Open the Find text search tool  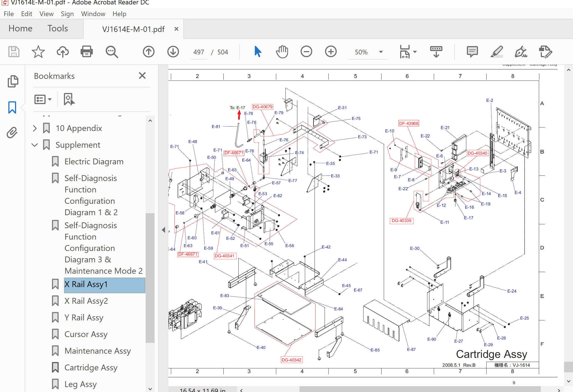(x=112, y=52)
